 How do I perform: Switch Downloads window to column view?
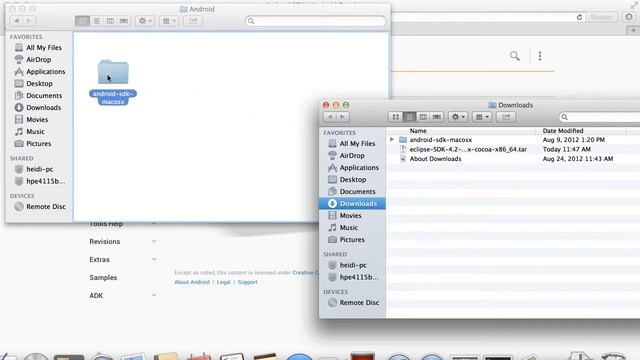tap(423, 117)
